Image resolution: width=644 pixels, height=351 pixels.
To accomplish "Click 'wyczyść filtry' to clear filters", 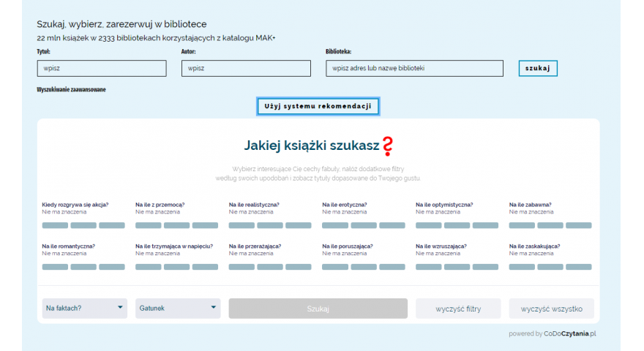I will click(458, 309).
